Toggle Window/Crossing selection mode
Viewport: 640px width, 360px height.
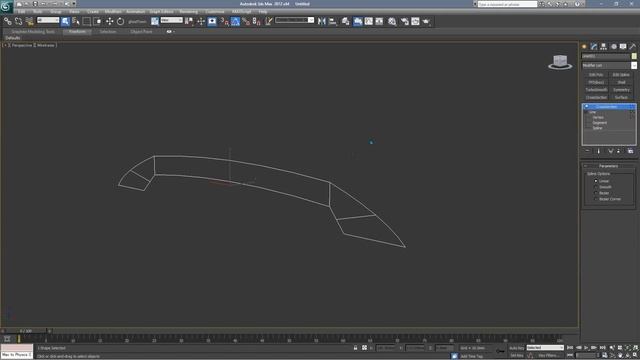tap(98, 21)
